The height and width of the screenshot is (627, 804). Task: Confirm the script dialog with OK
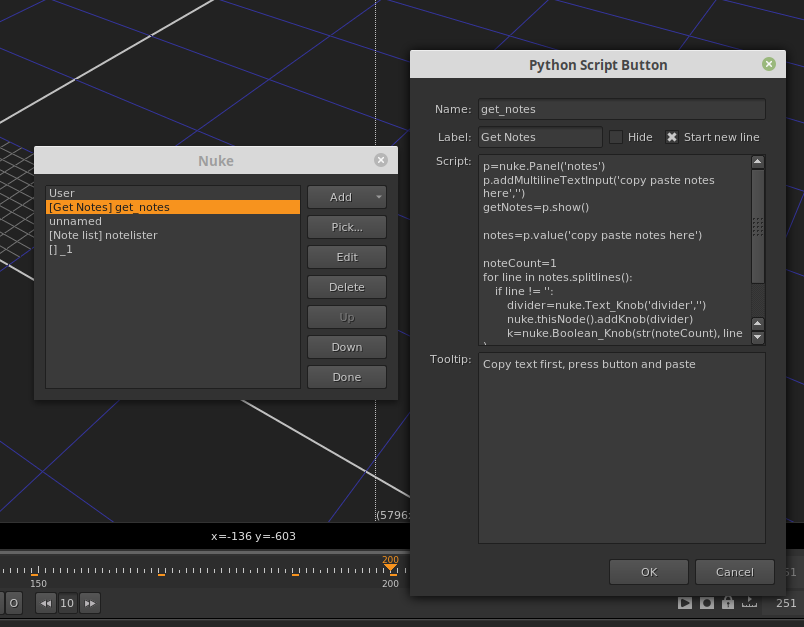click(x=649, y=572)
